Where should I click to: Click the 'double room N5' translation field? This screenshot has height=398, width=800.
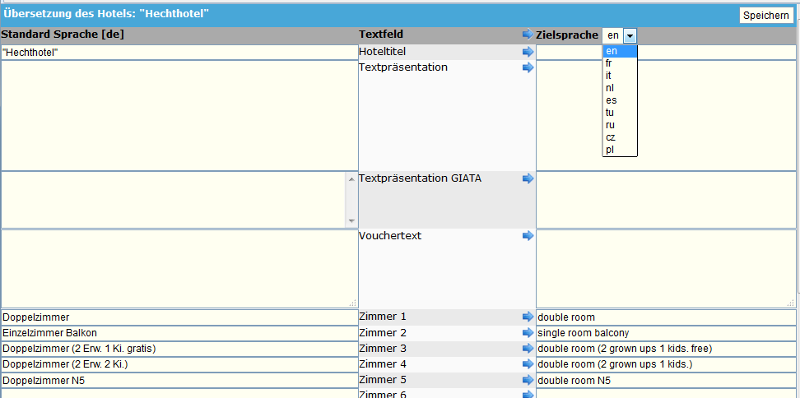click(666, 381)
